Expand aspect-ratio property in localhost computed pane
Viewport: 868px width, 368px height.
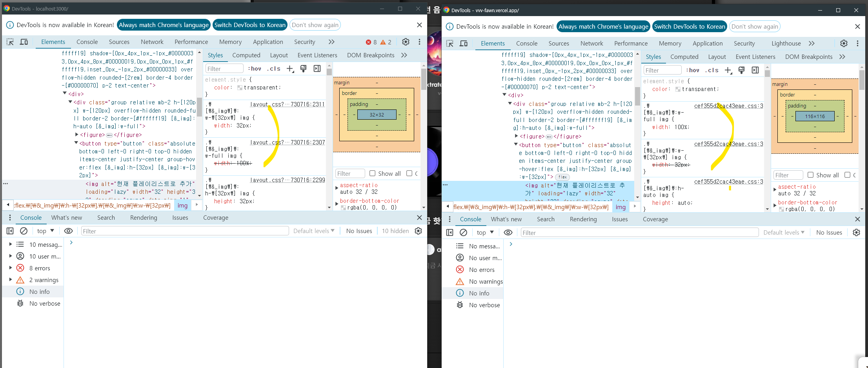point(337,188)
